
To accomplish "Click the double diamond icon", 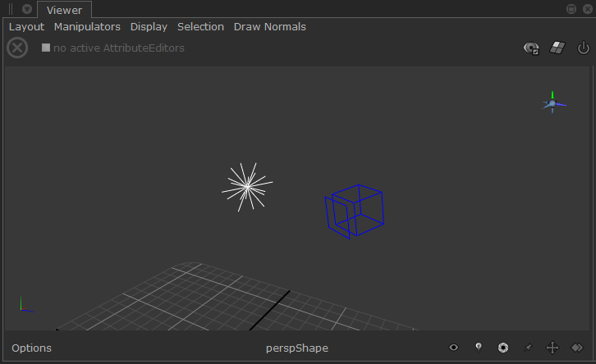I will point(577,348).
